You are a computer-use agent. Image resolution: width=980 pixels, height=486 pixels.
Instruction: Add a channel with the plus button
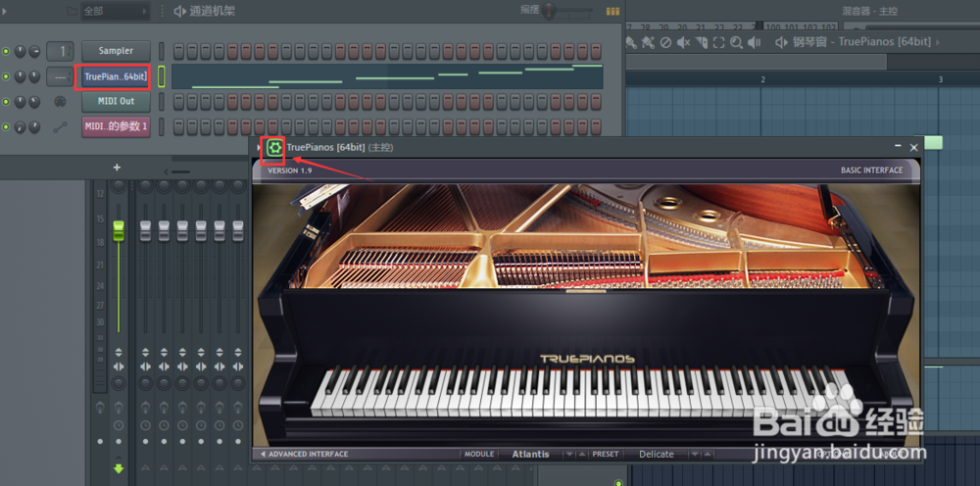click(117, 168)
